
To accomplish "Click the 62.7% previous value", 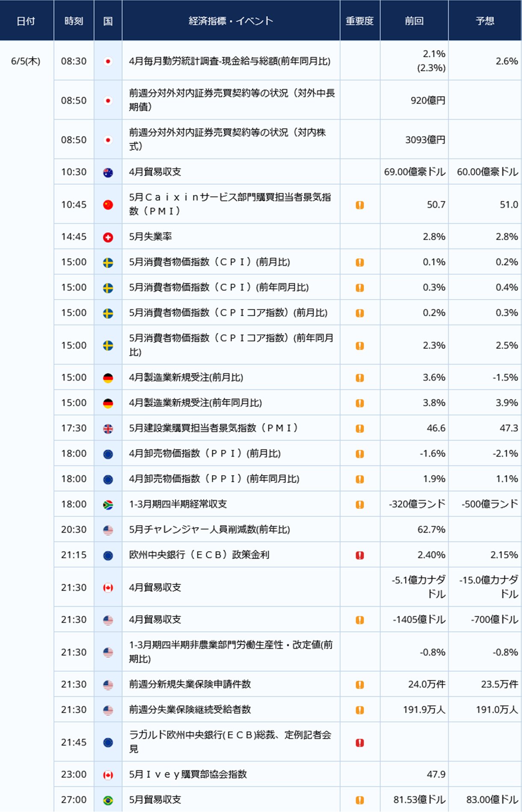I will pos(431,530).
